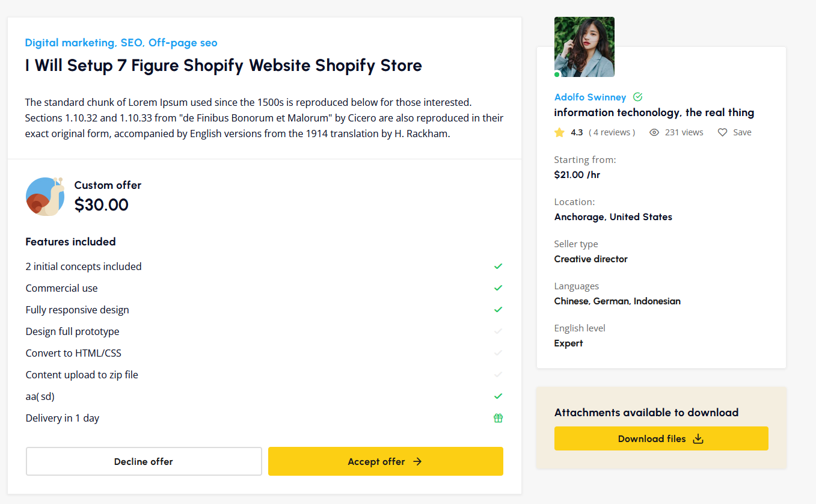Click the checkmark beside 2 initial concepts included

(498, 266)
